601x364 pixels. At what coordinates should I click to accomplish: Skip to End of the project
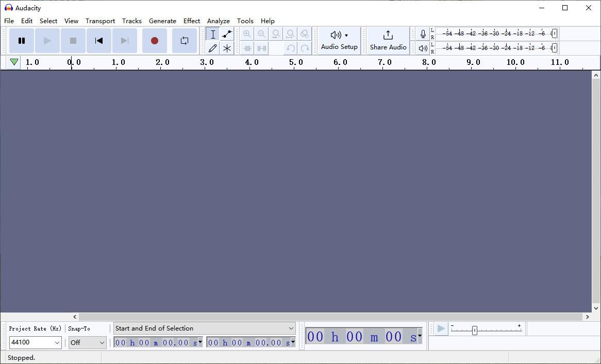[125, 41]
